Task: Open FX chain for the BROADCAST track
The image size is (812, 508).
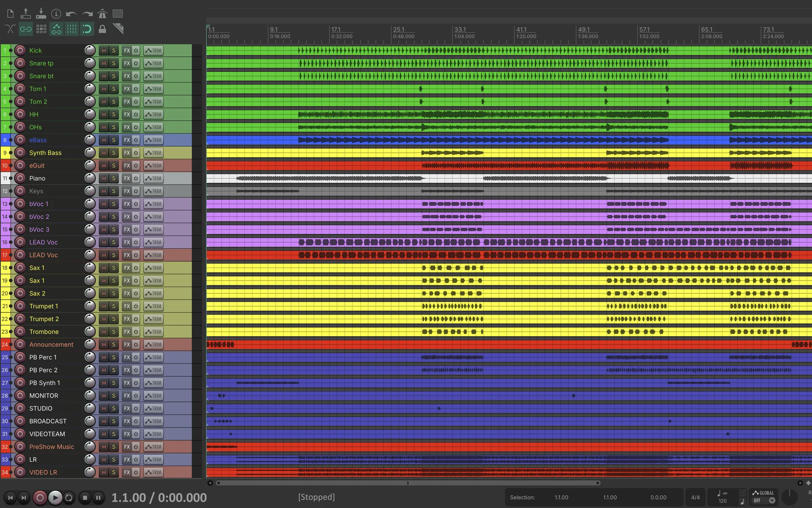Action: point(127,421)
